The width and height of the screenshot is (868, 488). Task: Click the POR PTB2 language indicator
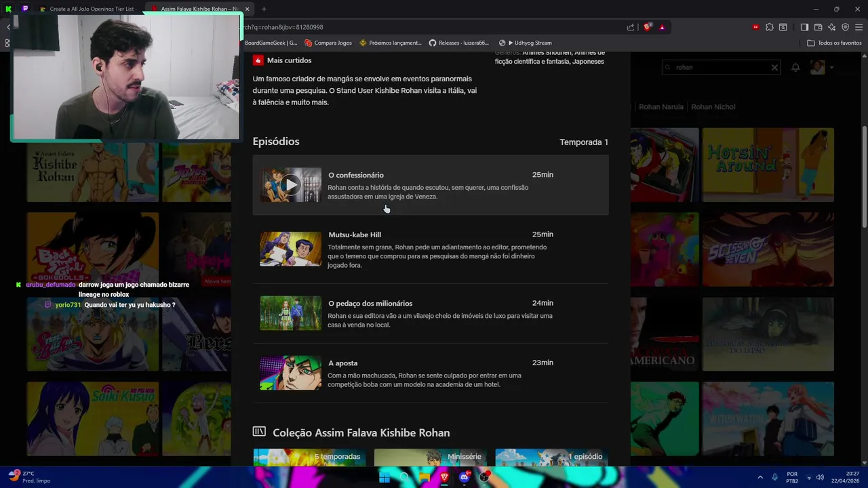792,477
